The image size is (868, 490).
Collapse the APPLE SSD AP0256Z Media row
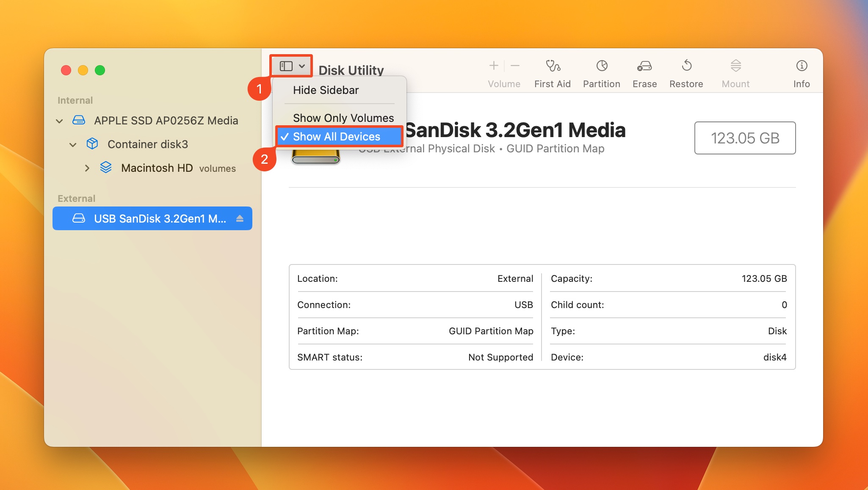coord(59,121)
